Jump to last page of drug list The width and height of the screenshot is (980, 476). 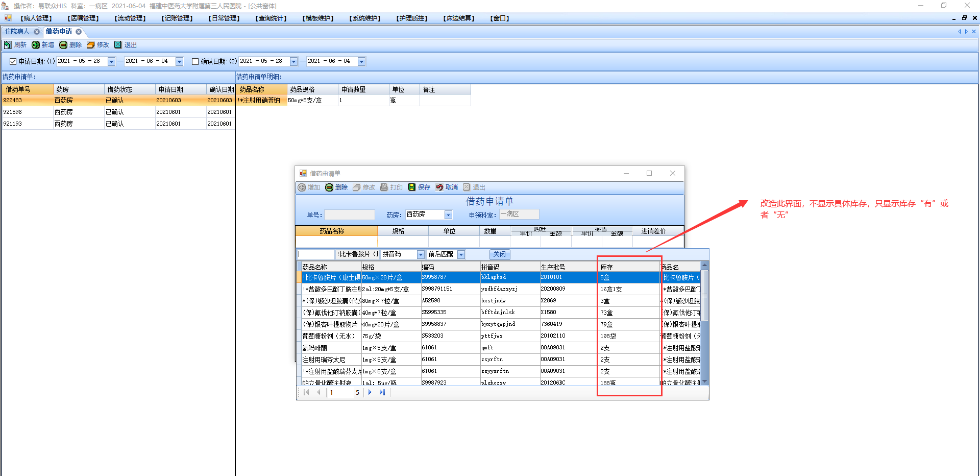pos(382,392)
